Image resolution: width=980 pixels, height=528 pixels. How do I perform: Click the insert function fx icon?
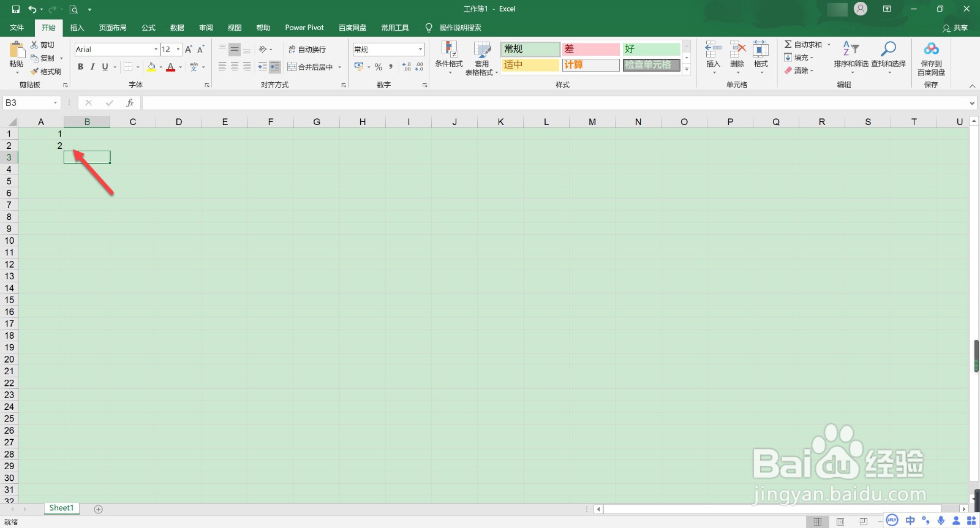point(130,103)
